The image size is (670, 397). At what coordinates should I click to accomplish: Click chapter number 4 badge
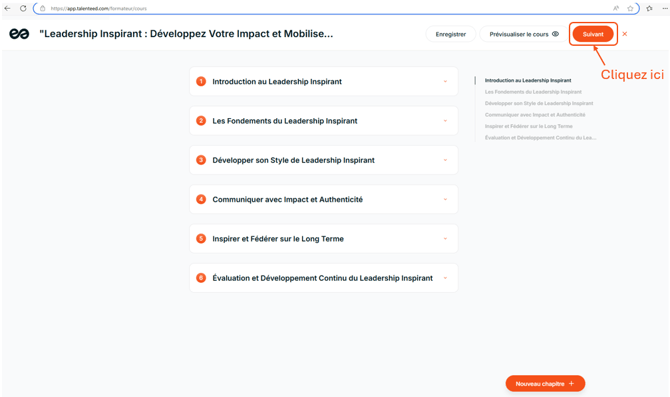click(201, 199)
